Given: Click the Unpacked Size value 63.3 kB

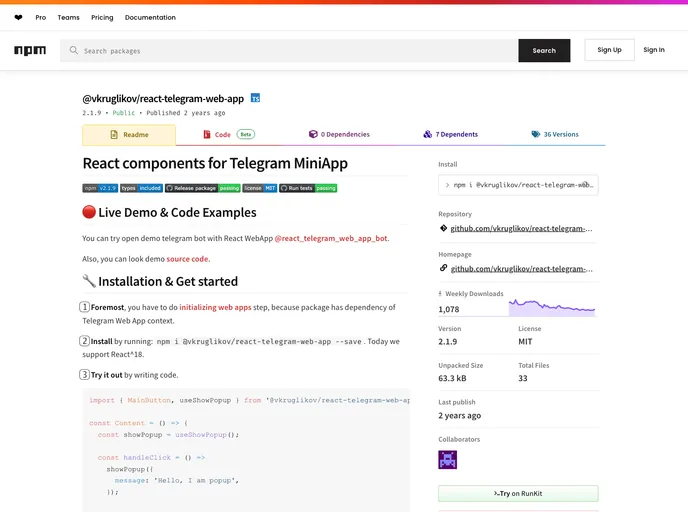Looking at the screenshot, I should click(452, 378).
